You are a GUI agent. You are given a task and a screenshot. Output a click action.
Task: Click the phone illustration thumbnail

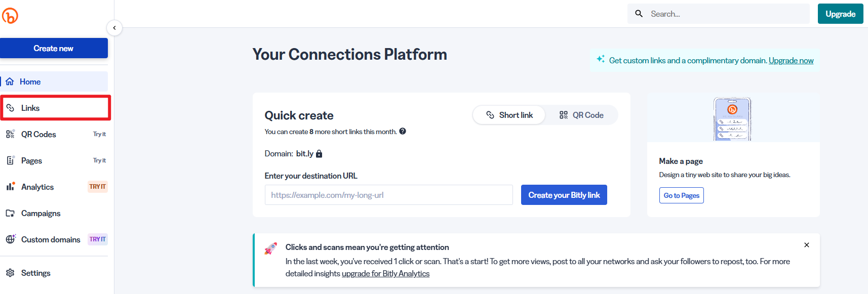732,119
